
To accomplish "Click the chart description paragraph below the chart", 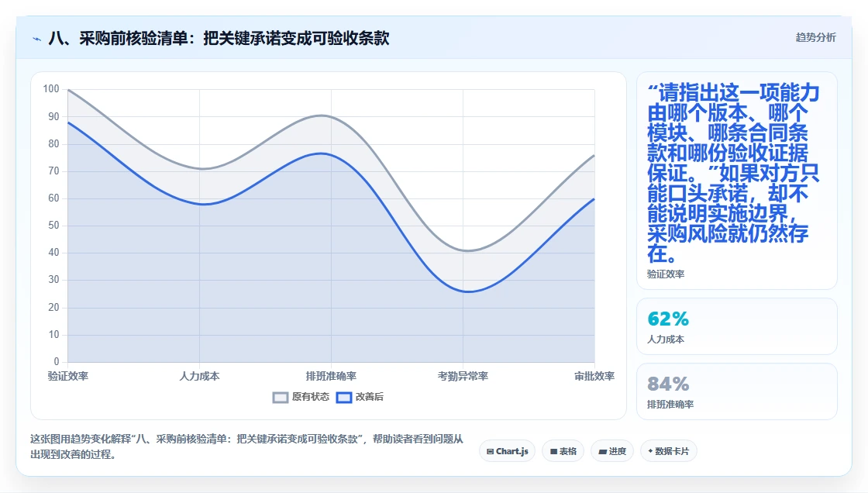I will (x=246, y=446).
